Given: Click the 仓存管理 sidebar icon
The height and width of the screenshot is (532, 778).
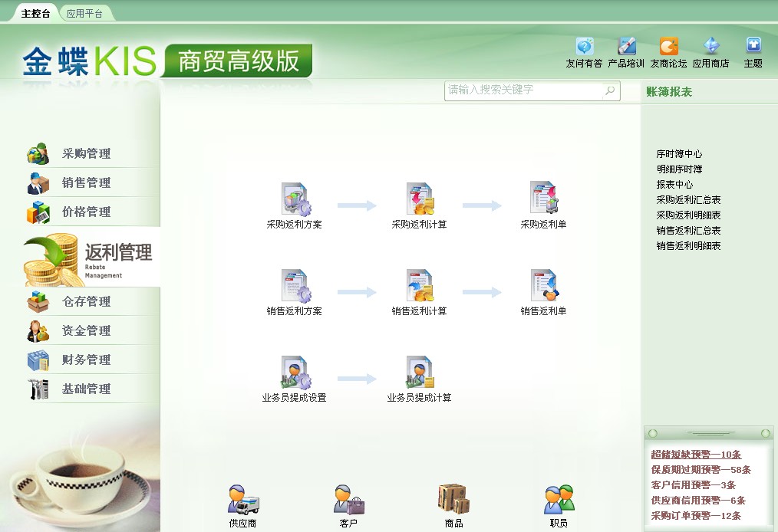Looking at the screenshot, I should (38, 301).
